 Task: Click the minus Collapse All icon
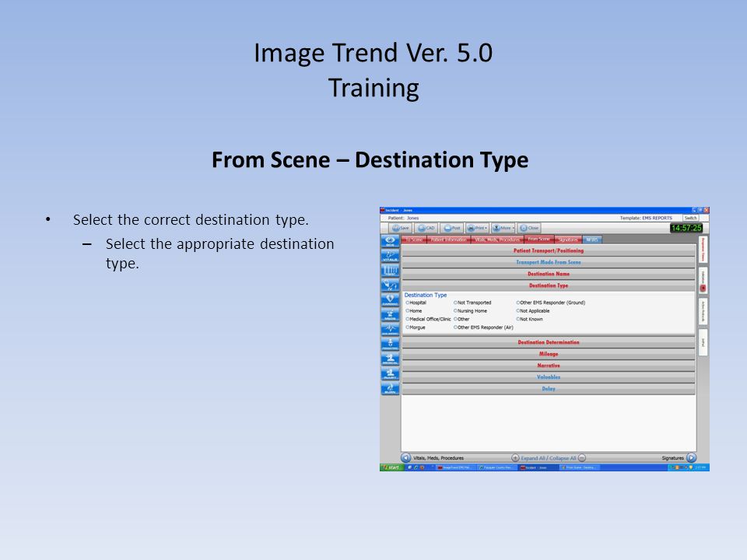pyautogui.click(x=582, y=458)
